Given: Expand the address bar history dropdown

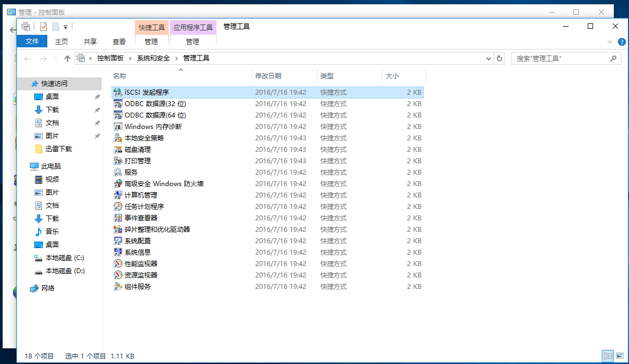Looking at the screenshot, I should (488, 58).
